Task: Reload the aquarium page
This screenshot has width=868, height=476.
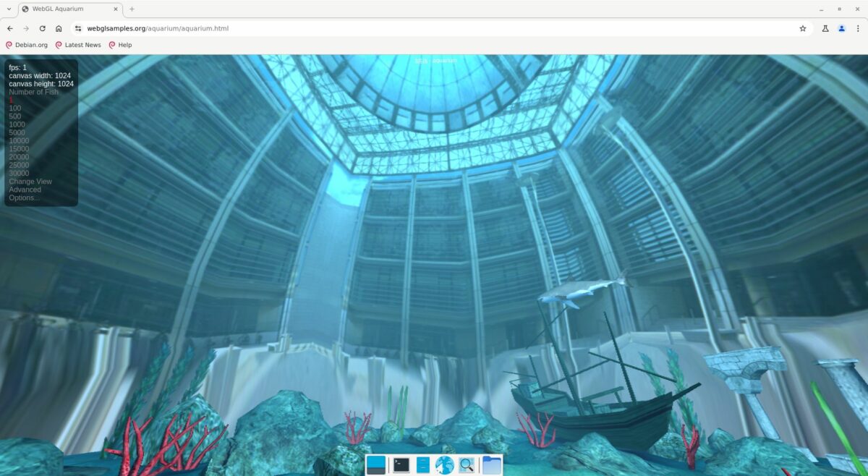Action: (x=42, y=28)
